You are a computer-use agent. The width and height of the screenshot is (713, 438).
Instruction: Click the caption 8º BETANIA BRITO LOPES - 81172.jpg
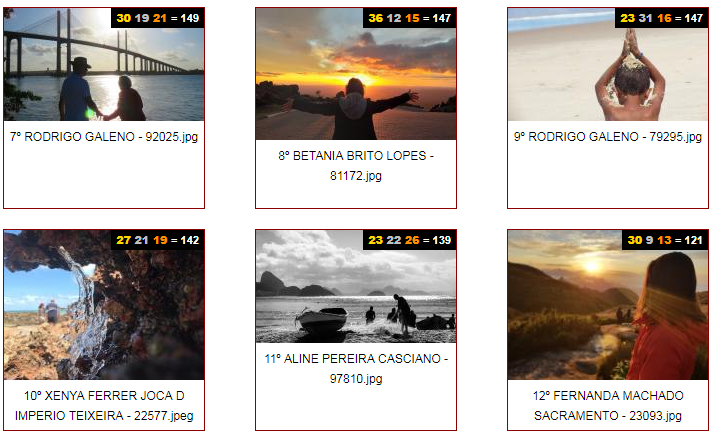tap(356, 166)
